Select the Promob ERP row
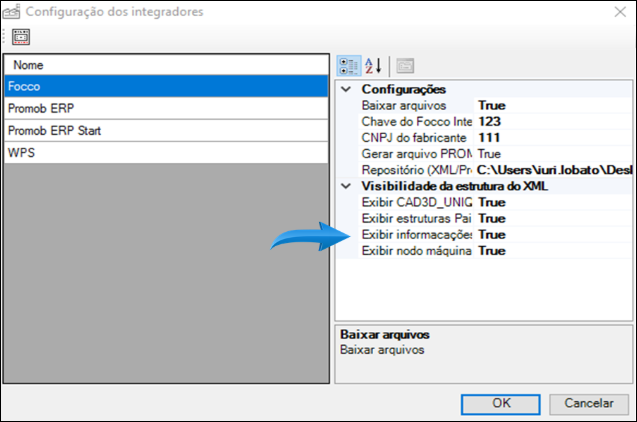 (x=166, y=108)
